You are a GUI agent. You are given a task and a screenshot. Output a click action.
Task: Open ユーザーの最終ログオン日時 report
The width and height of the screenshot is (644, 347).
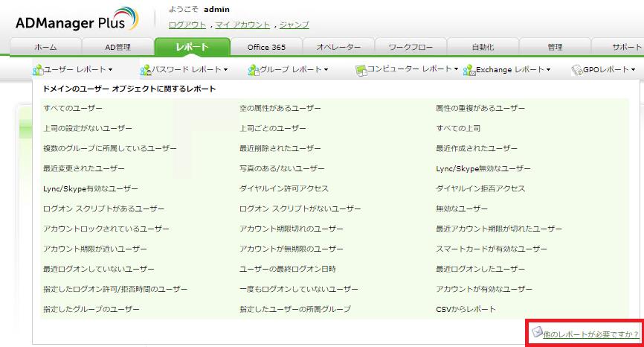288,270
